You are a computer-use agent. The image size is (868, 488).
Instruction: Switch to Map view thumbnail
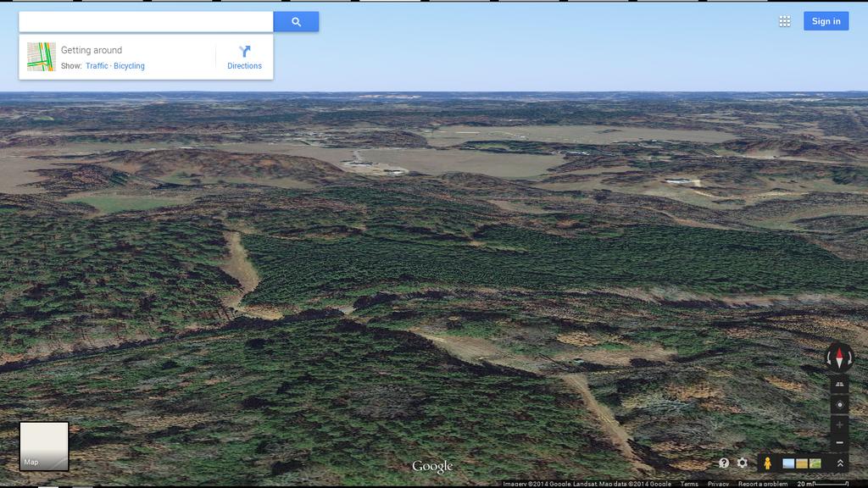point(44,446)
